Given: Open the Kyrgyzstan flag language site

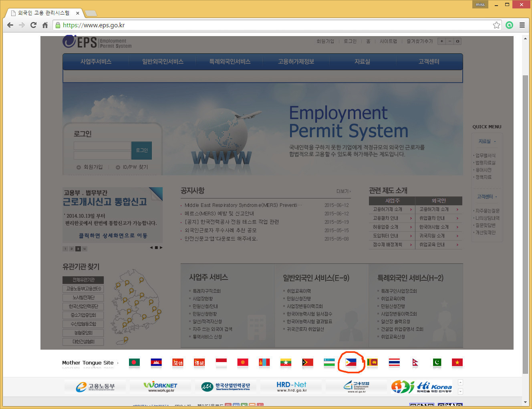Looking at the screenshot, I should (x=242, y=362).
